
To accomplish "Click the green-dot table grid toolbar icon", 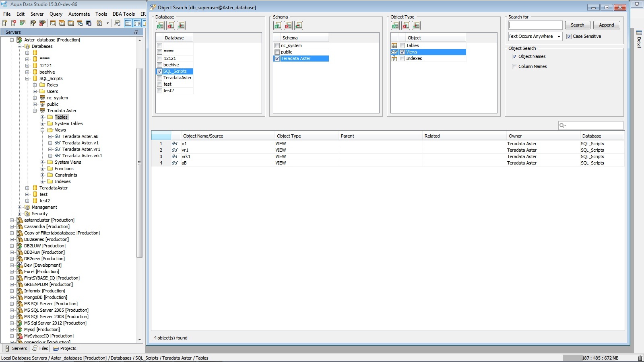I will (x=23, y=23).
